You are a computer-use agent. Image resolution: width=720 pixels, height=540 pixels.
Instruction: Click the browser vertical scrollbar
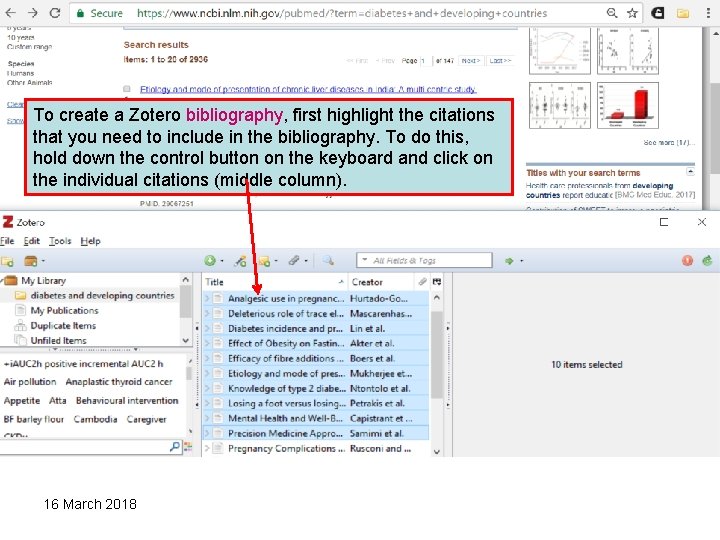[715, 129]
